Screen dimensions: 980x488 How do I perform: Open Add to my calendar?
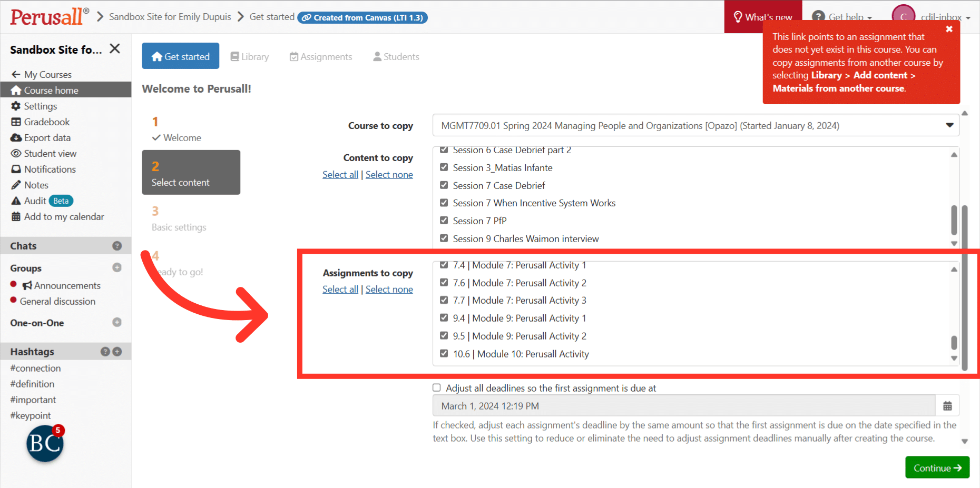64,216
